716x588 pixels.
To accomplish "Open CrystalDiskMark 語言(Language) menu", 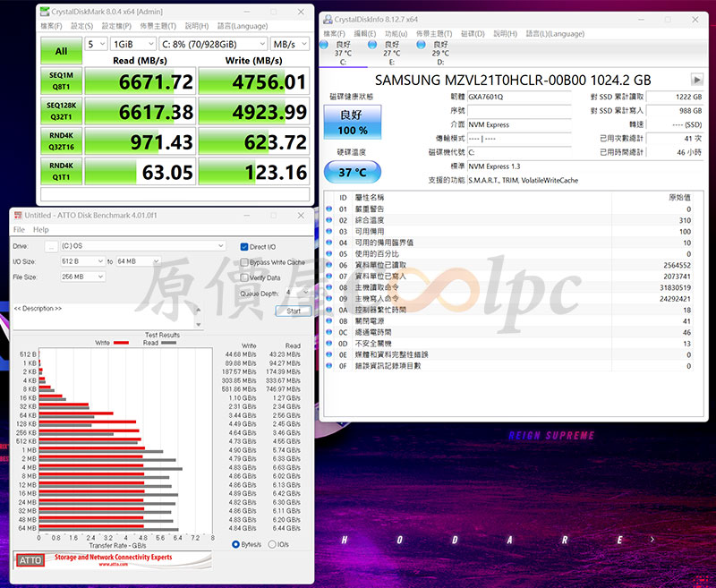I will click(243, 26).
